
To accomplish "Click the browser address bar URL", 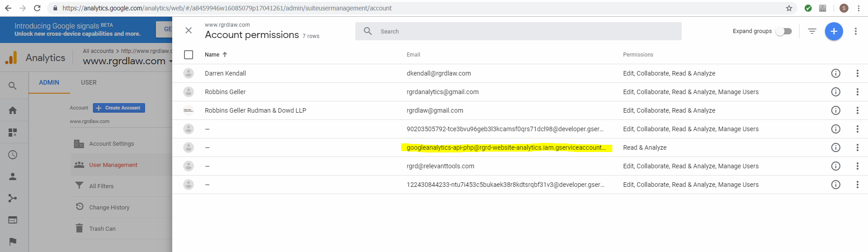I will (x=227, y=8).
